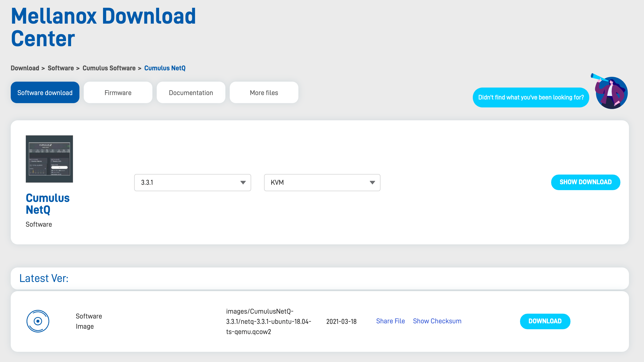
Task: Click the woman with telescope avatar icon
Action: (x=611, y=93)
